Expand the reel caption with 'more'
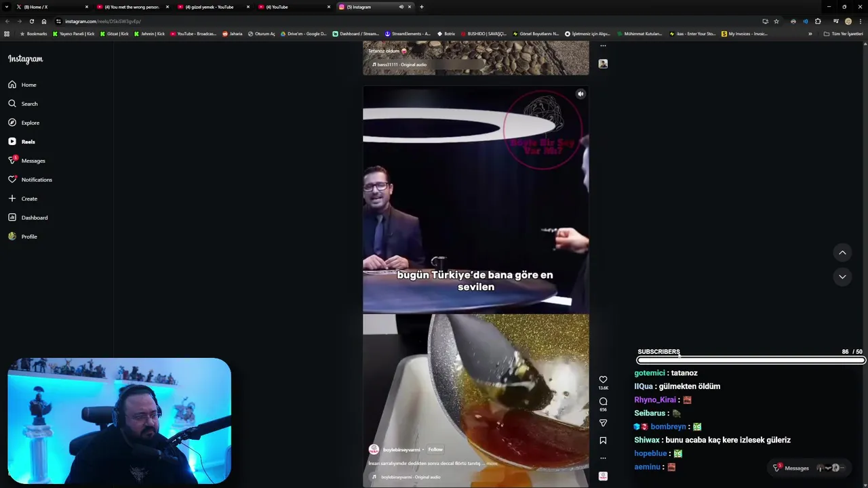The width and height of the screenshot is (868, 488). [x=492, y=464]
